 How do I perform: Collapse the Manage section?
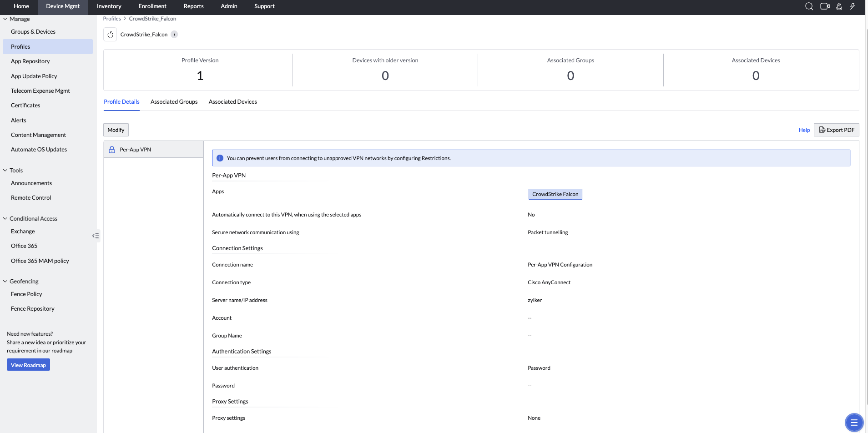tap(5, 19)
